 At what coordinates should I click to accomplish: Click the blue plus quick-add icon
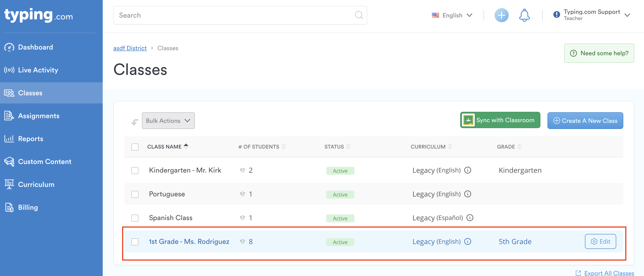coord(501,15)
